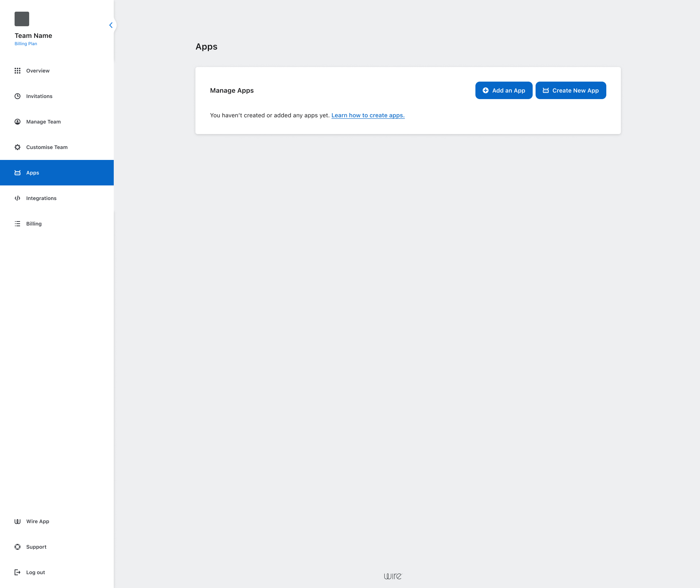Open the Customise Team settings

tap(47, 147)
